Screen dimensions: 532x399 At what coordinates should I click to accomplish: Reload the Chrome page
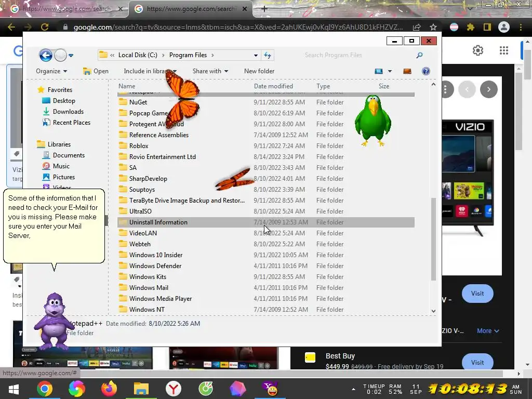coord(45,27)
